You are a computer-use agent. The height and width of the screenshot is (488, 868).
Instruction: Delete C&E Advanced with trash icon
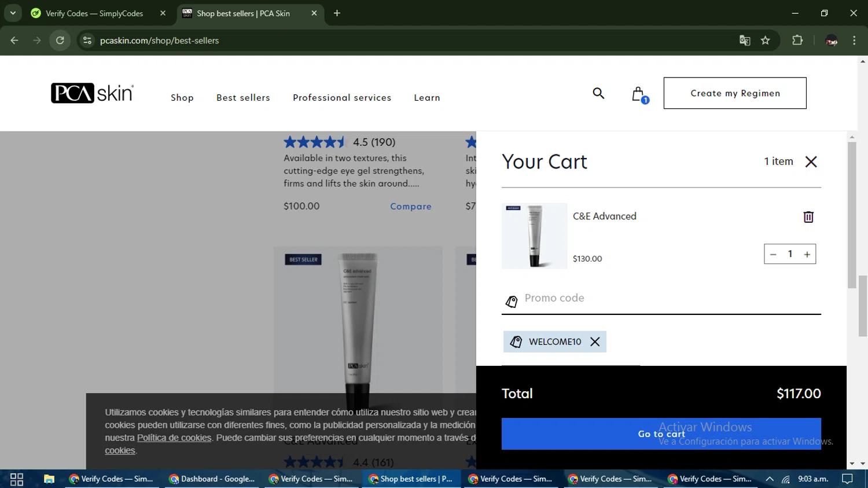808,217
